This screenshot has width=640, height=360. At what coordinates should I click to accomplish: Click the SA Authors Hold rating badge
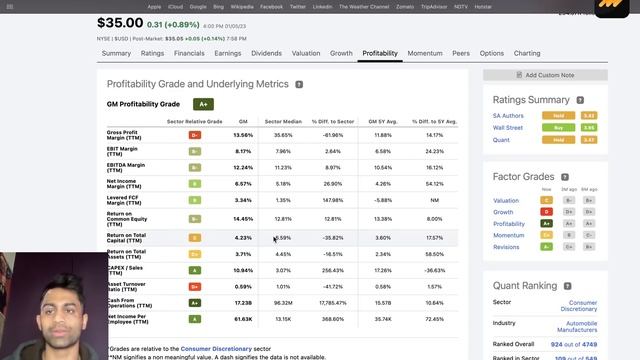click(558, 116)
